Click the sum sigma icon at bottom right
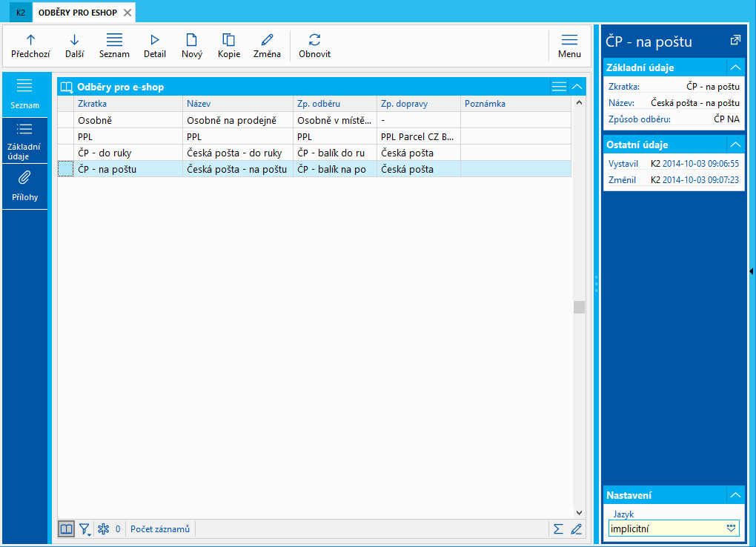This screenshot has width=756, height=547. coord(558,529)
